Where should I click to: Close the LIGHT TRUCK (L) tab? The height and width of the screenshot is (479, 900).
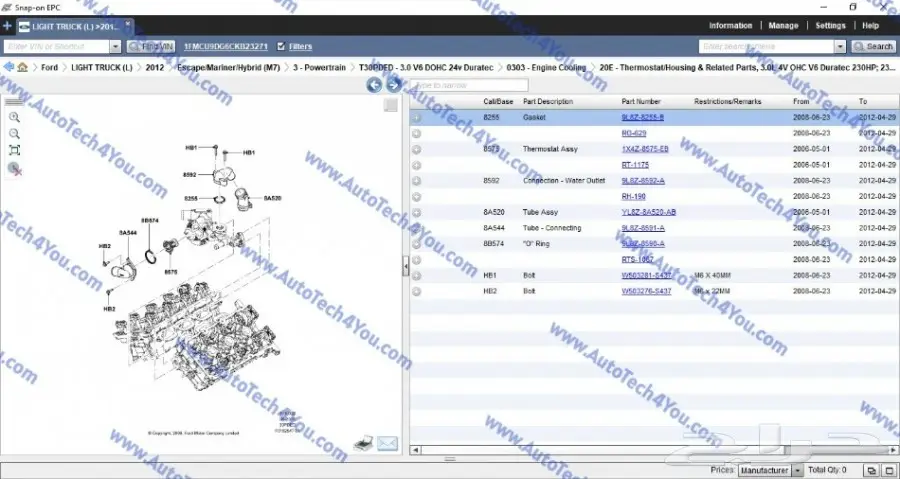[127, 24]
